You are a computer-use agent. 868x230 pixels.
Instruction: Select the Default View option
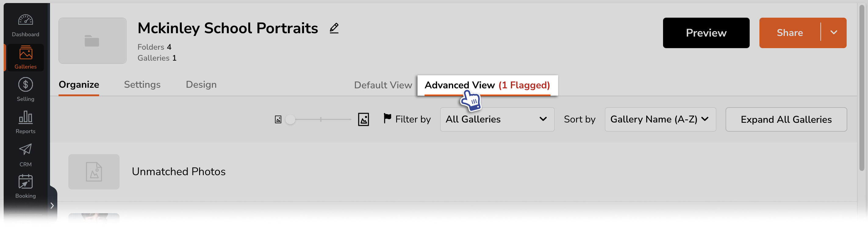[383, 85]
